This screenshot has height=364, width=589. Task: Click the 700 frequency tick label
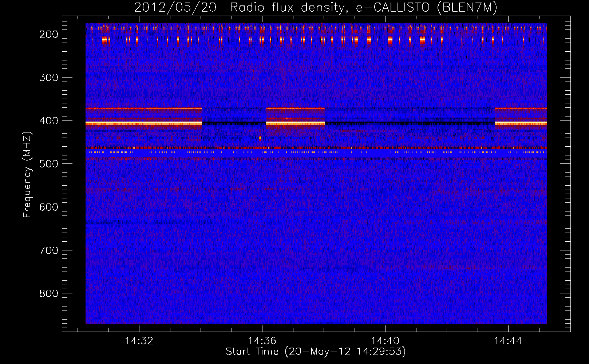[49, 250]
